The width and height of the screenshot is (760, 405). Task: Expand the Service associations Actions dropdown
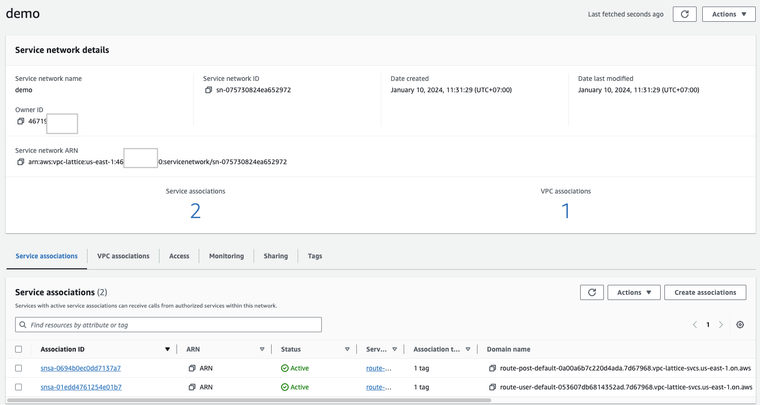633,292
